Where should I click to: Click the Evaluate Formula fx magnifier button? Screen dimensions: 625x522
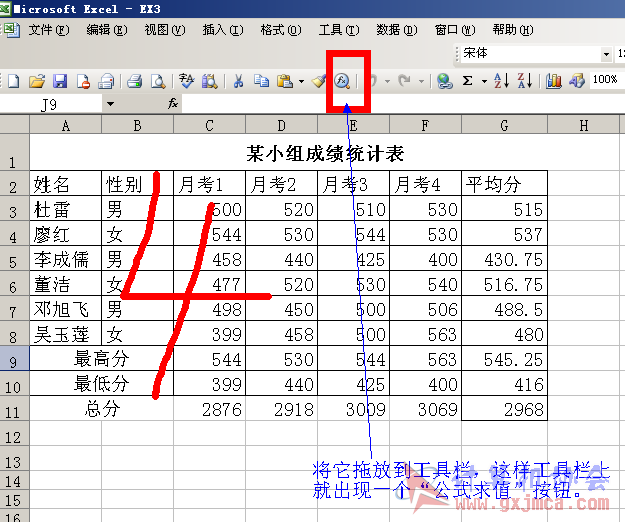pos(342,81)
